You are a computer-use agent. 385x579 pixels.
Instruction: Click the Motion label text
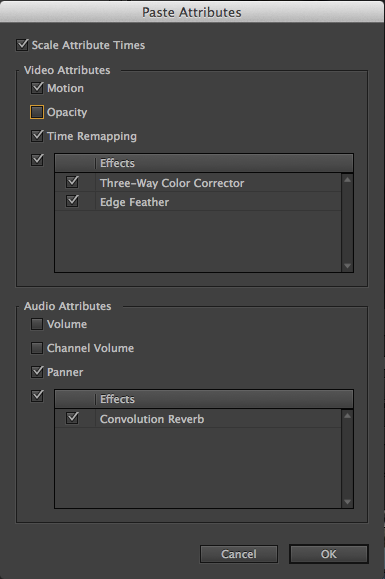[65, 88]
